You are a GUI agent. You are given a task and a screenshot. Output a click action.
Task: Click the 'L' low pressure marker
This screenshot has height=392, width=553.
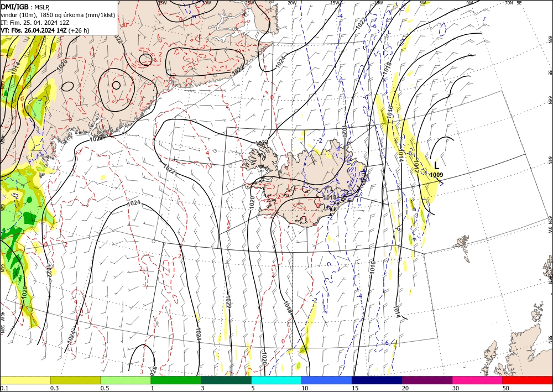click(437, 165)
